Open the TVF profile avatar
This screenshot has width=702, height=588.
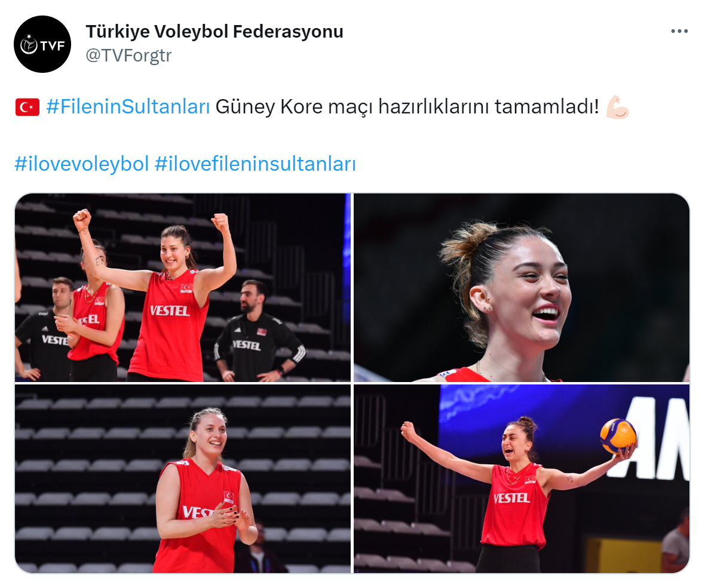pyautogui.click(x=42, y=44)
